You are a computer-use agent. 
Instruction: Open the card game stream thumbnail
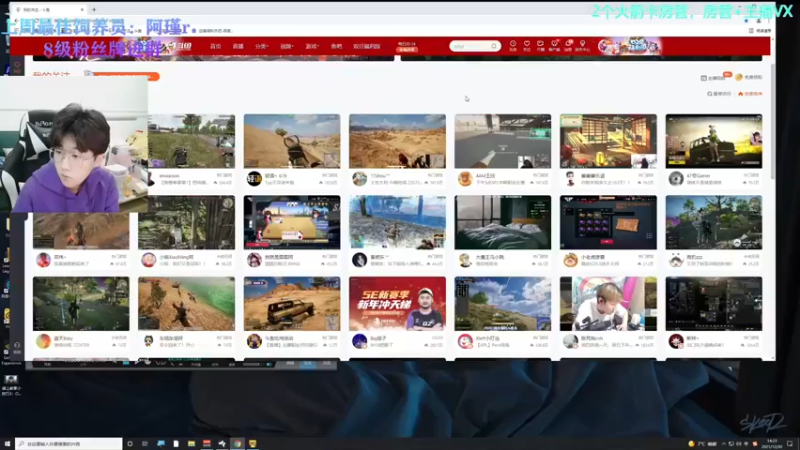pos(292,222)
